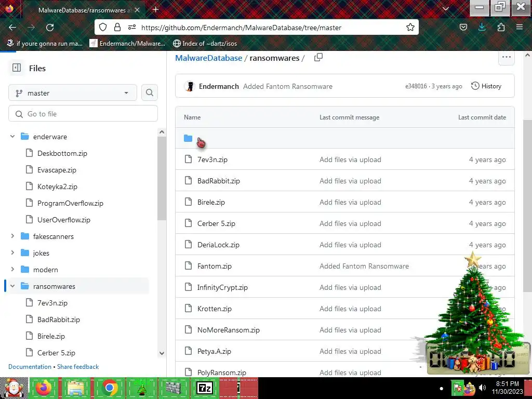532x399 pixels.
Task: Select Evascape.zip in file tree
Action: tap(57, 170)
